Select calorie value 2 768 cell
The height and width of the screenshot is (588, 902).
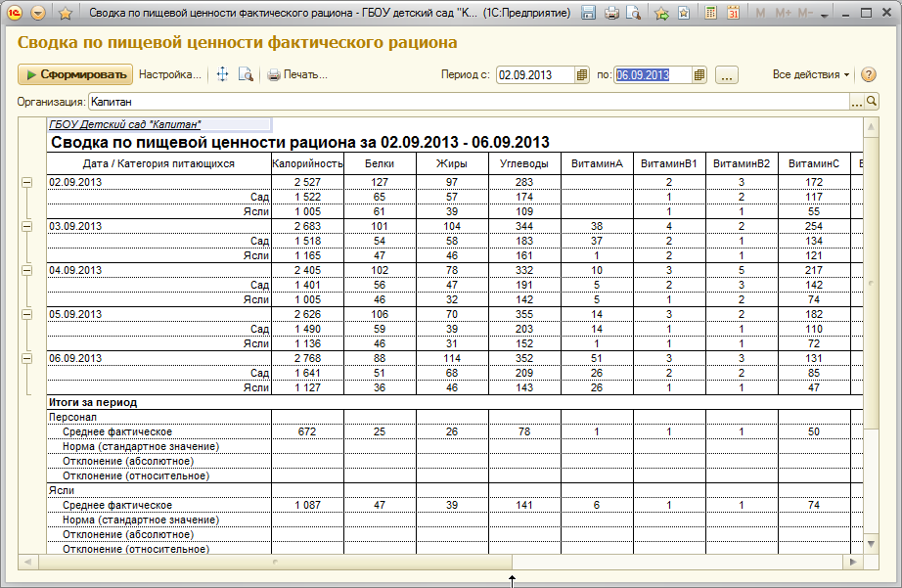pos(307,358)
